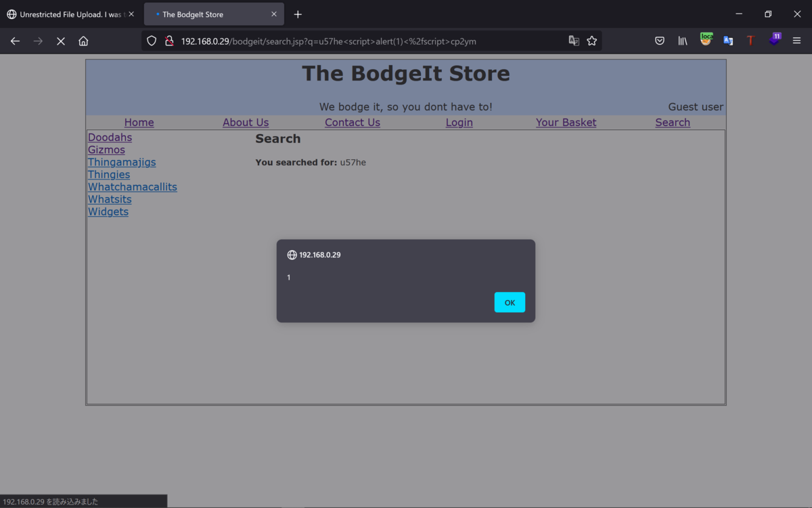Open the Login menu link
812x508 pixels.
click(459, 123)
